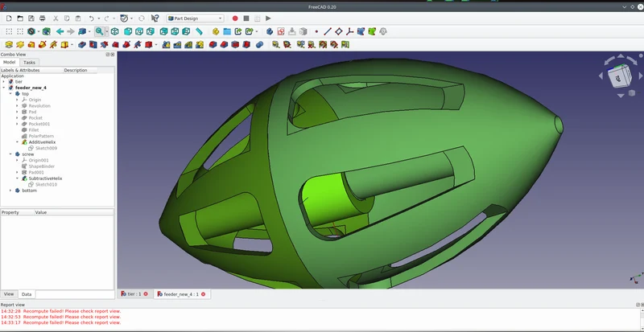Open the zoom tool dropdown arrow

pyautogui.click(x=107, y=31)
